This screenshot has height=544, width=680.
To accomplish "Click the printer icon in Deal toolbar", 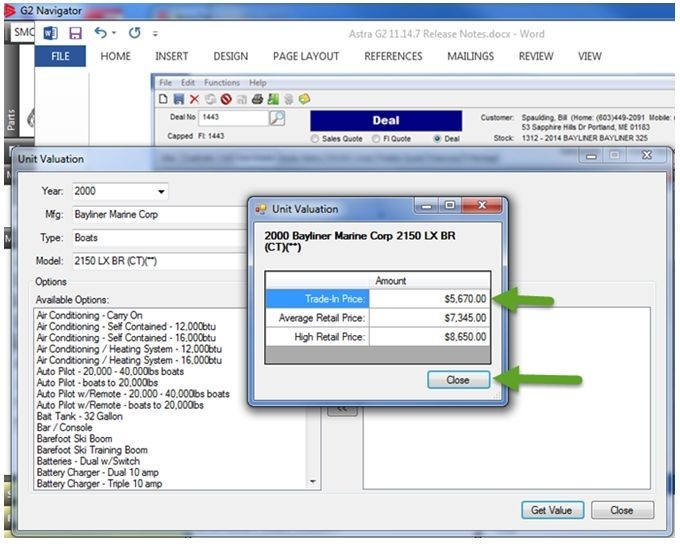I will coord(257,99).
